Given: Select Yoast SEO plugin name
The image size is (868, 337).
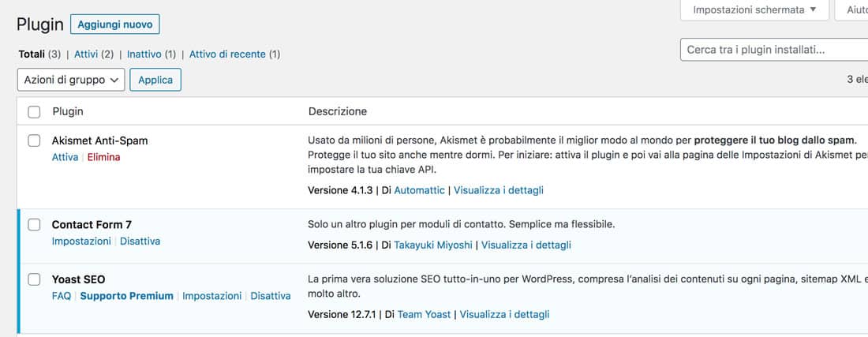Looking at the screenshot, I should click(79, 279).
